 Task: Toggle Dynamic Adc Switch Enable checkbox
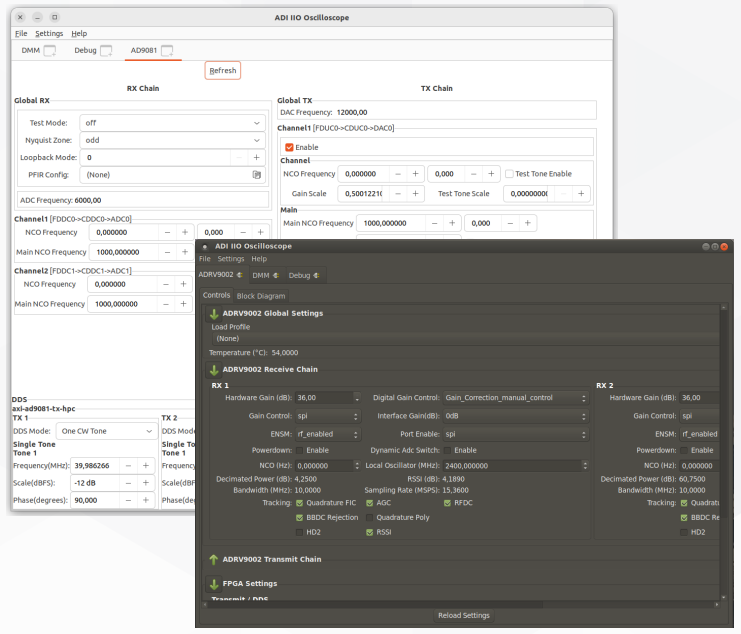(448, 451)
